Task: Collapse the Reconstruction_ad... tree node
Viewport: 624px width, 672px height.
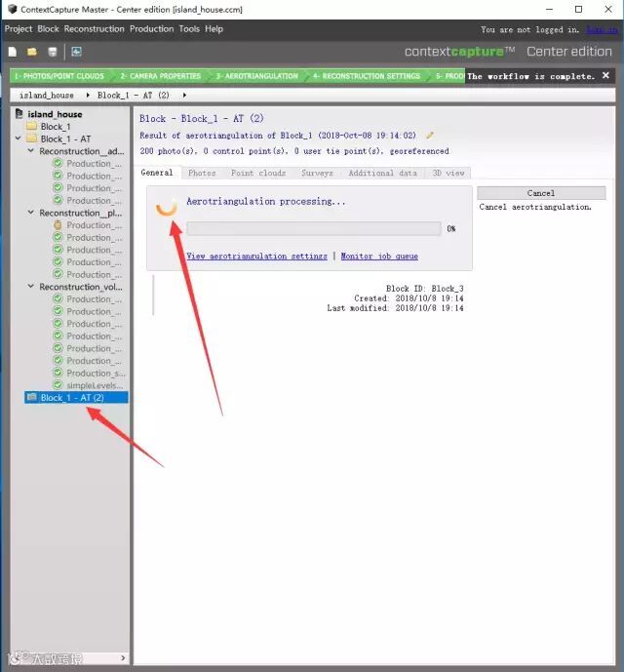Action: [31, 151]
